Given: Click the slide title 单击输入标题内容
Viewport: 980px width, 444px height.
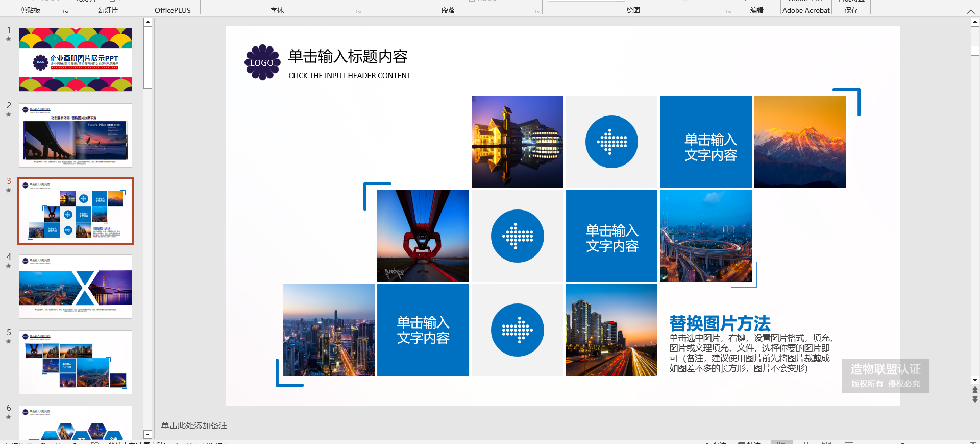Looking at the screenshot, I should point(348,56).
